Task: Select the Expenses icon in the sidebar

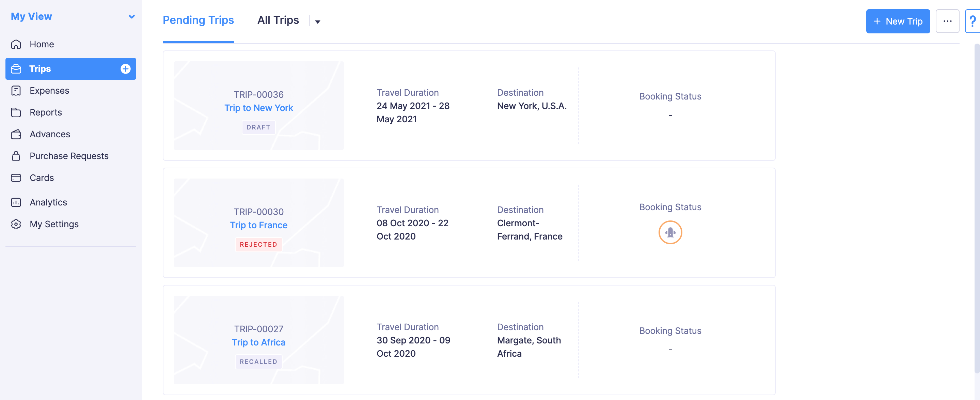Action: pos(16,91)
